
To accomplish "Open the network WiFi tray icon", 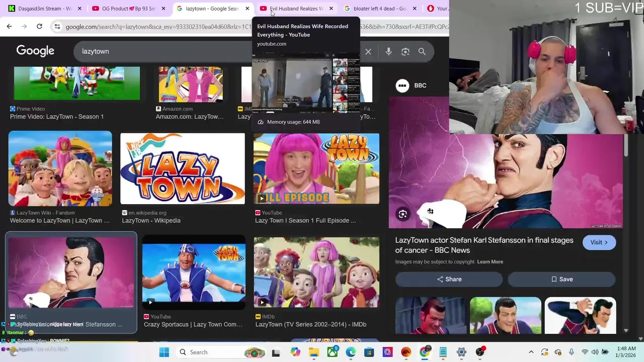I will click(585, 352).
